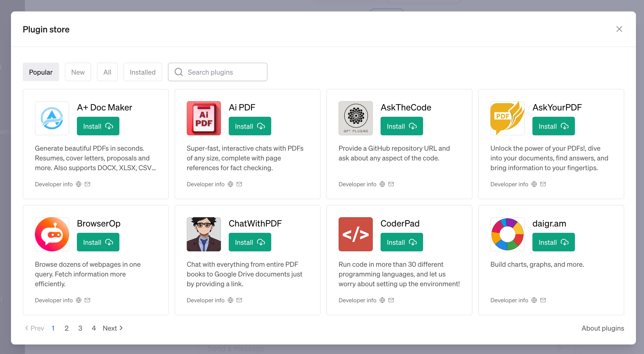Image resolution: width=644 pixels, height=354 pixels.
Task: Install the ChatWithPDF plugin
Action: pos(249,242)
